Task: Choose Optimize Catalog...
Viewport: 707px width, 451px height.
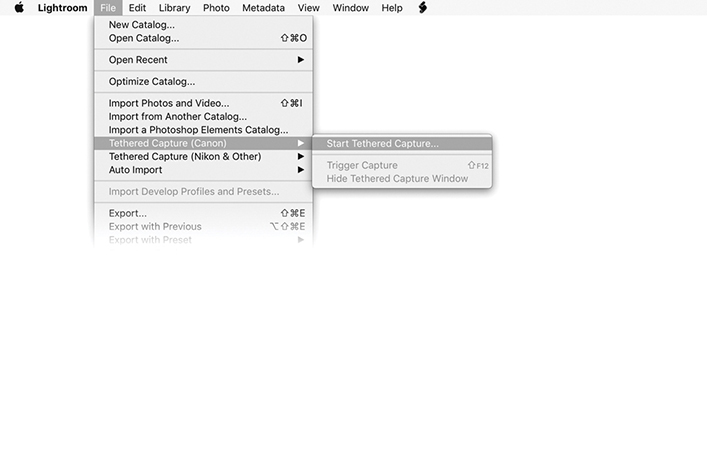Action: pyautogui.click(x=203, y=82)
